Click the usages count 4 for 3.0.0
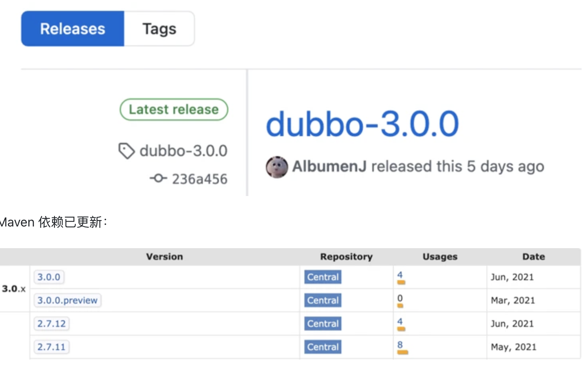Screen dimensions: 588x368 point(400,275)
